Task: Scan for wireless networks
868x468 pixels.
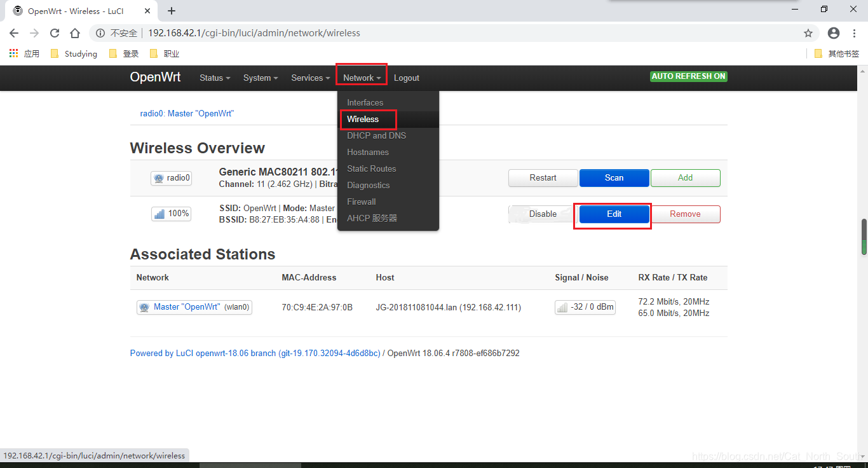Action: 614,178
